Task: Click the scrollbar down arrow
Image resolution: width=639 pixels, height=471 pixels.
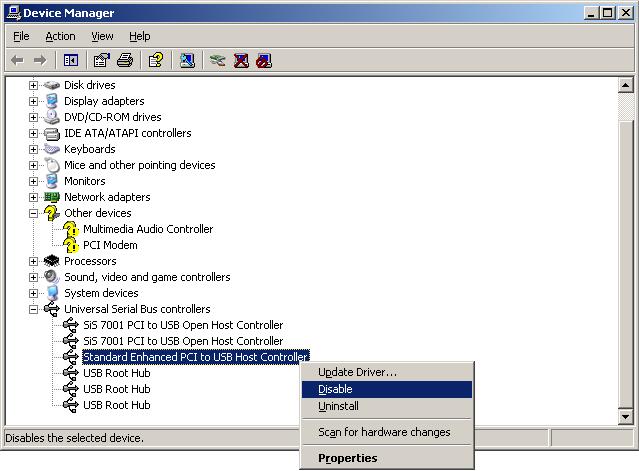Action: point(626,416)
